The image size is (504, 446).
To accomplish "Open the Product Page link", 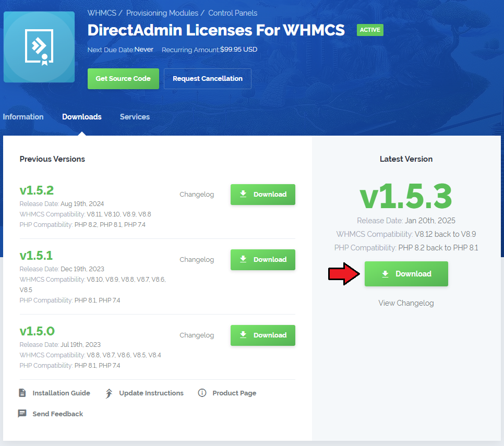I will [x=234, y=393].
